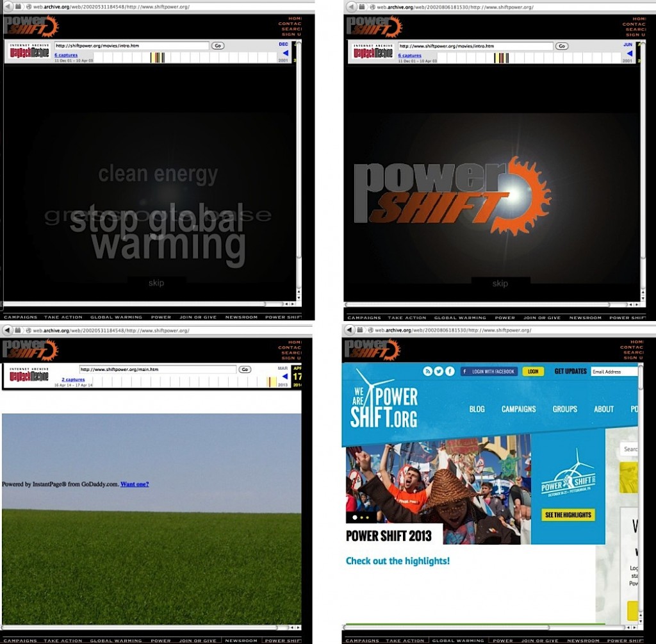Click the browser back arrow in the top-left panel

(7, 6)
